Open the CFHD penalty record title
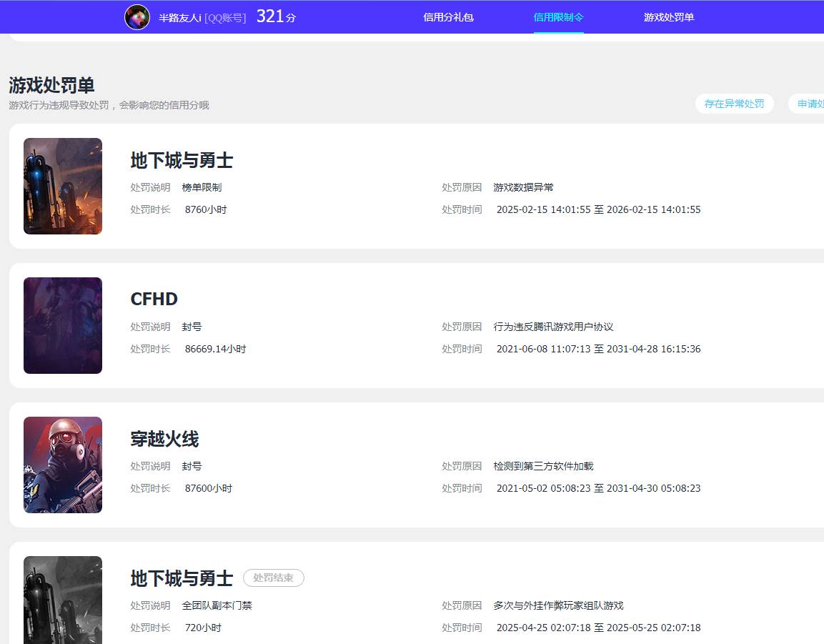 point(154,299)
